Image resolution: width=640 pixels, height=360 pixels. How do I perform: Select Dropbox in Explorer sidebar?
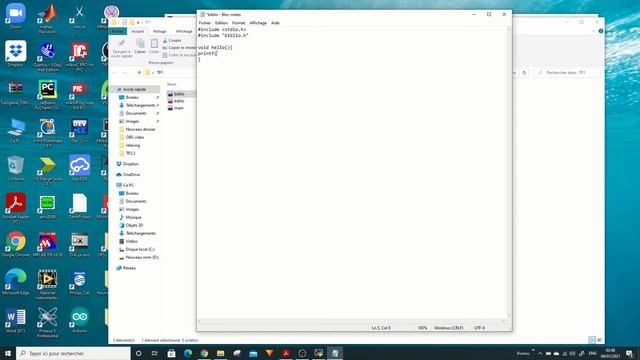(130, 164)
